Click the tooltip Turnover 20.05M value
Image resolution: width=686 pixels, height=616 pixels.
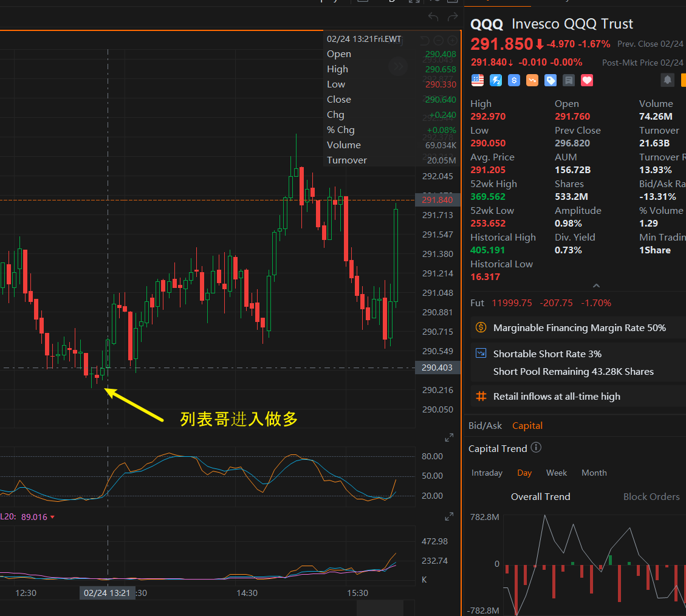pyautogui.click(x=442, y=160)
